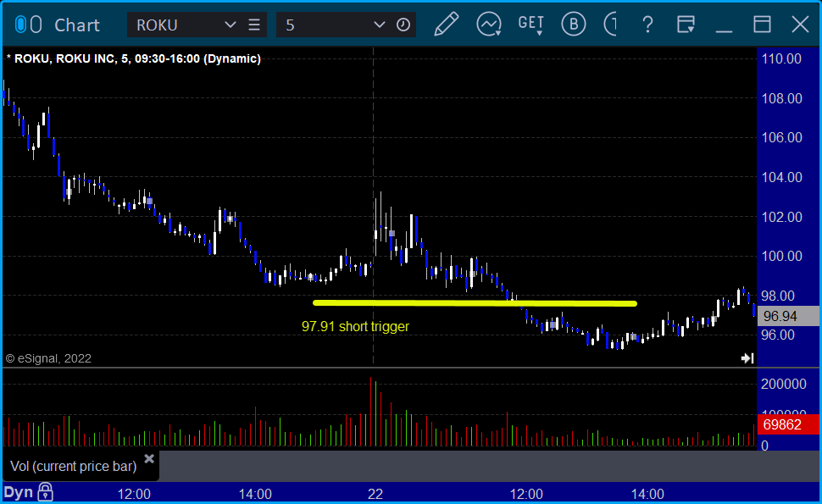Click the 102.00 price axis label
822x504 pixels.
coord(781,217)
